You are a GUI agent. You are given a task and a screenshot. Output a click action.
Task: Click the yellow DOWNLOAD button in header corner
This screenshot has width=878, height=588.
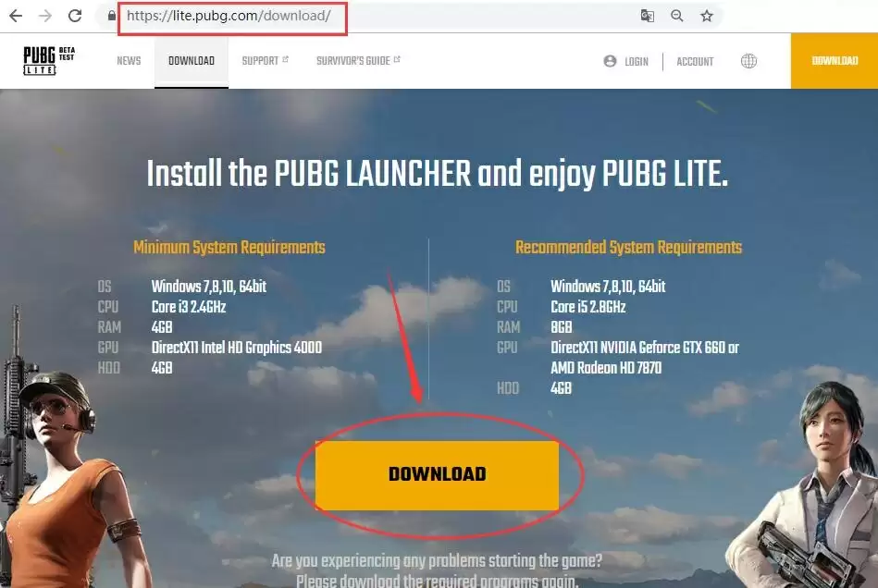point(835,61)
